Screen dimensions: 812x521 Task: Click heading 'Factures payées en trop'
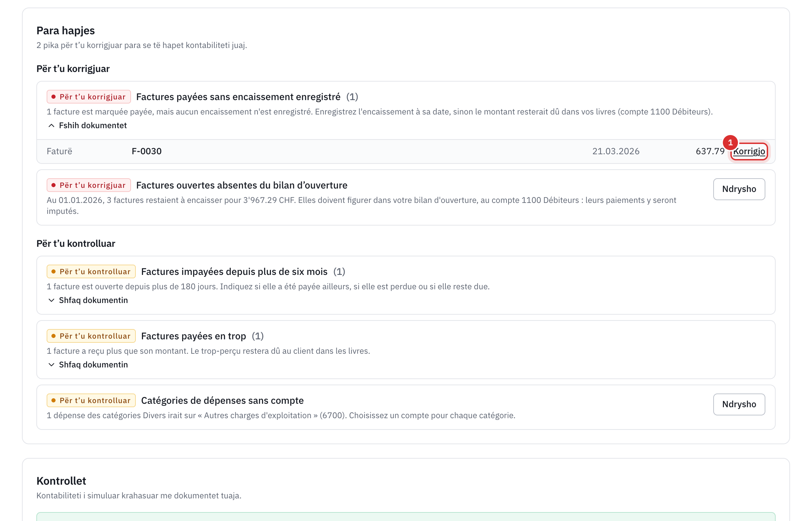[x=193, y=336]
